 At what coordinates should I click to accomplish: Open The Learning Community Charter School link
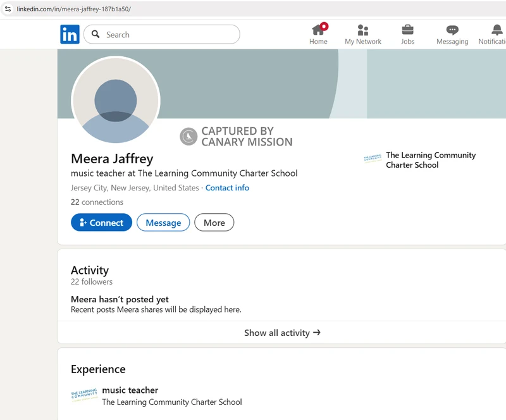click(430, 160)
